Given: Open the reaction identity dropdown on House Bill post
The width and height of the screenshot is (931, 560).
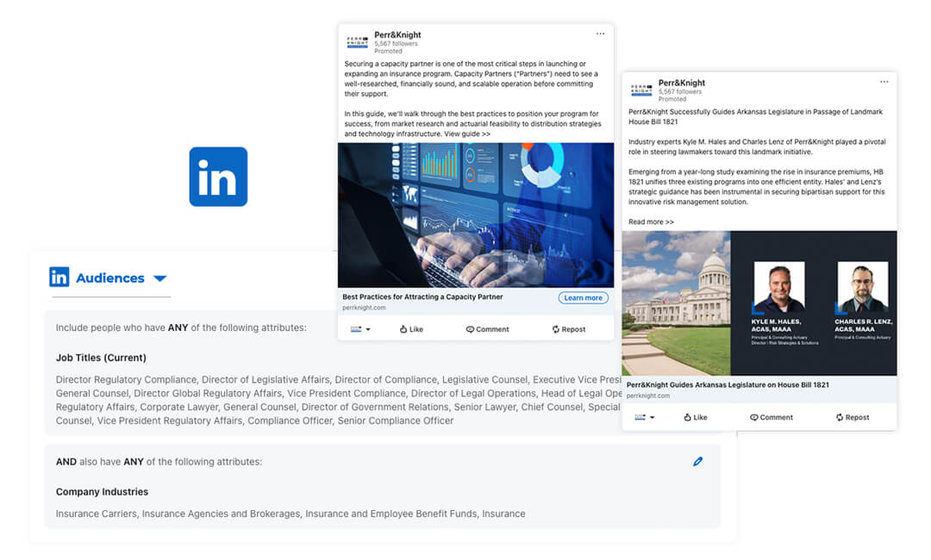Looking at the screenshot, I should (x=644, y=418).
